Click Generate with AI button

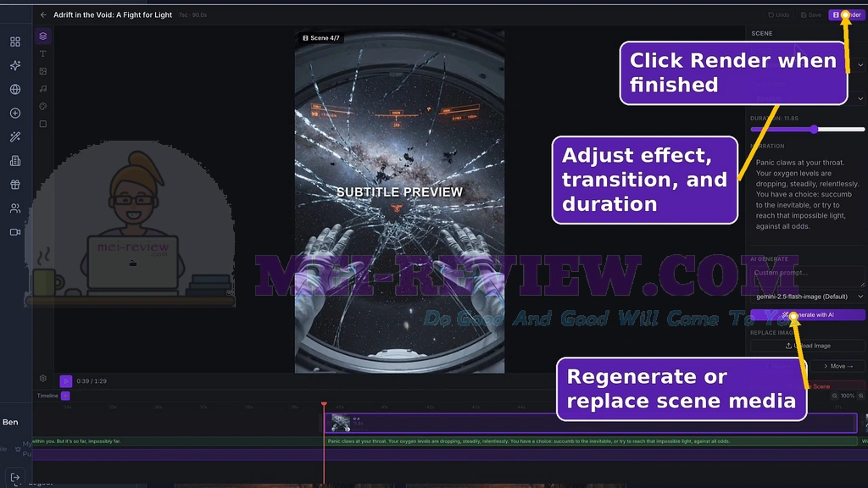807,315
